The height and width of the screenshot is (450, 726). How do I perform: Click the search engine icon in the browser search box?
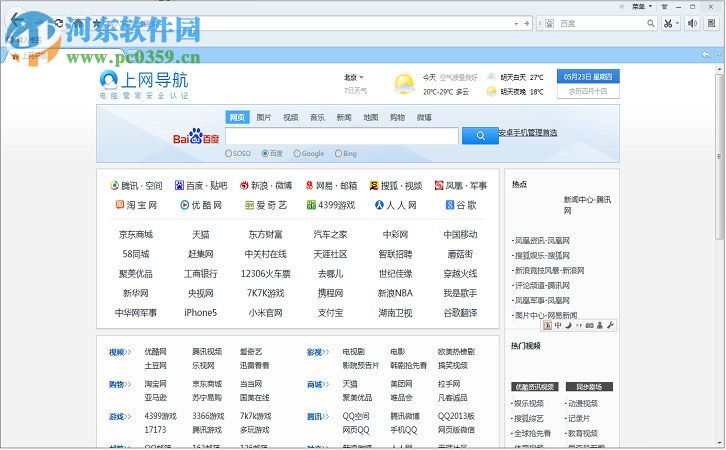tap(549, 24)
